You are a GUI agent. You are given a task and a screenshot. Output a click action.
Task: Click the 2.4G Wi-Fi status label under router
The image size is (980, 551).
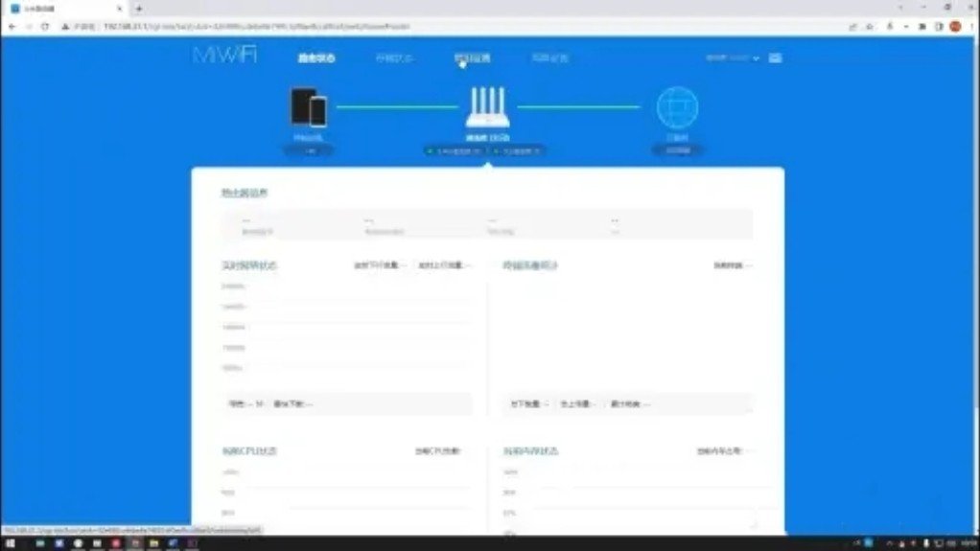tap(455, 151)
